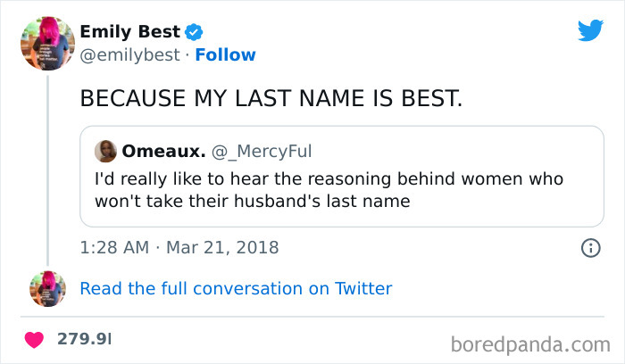This screenshot has height=364, width=625.
Task: Click the tweet info icon
Action: pyautogui.click(x=589, y=248)
